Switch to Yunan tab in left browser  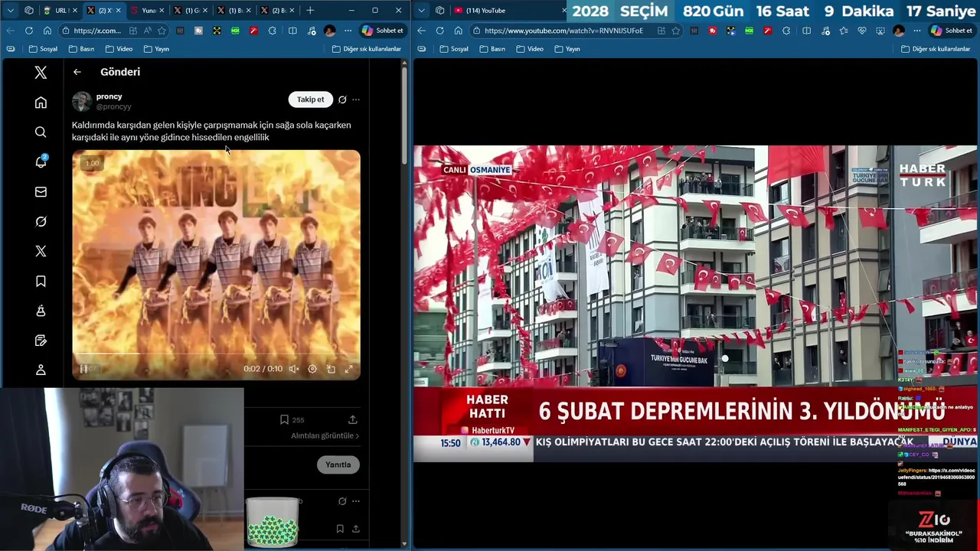point(145,11)
